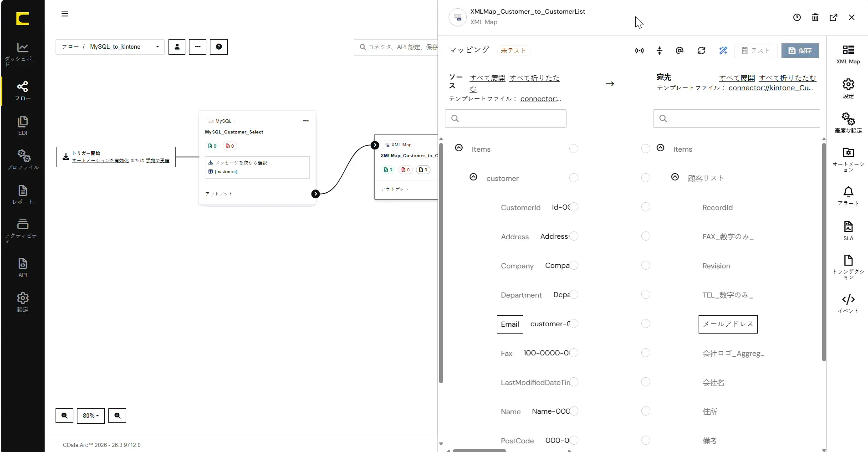Open the MySQL_to_kintone flow dropdown
The width and height of the screenshot is (868, 452).
(x=110, y=46)
